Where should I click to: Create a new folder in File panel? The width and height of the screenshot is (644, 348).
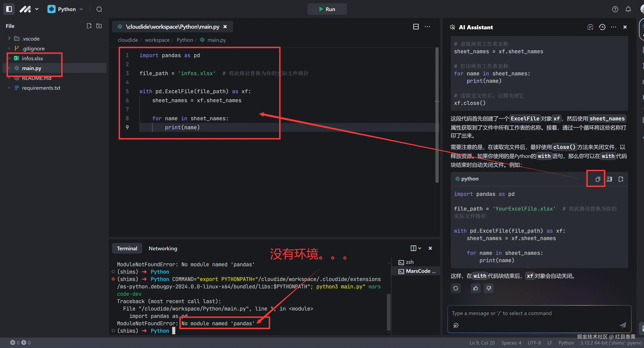click(99, 26)
